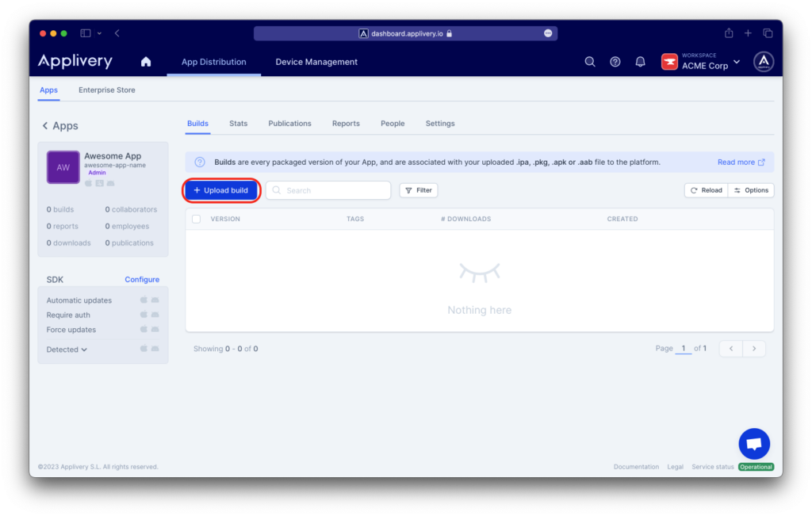Image resolution: width=812 pixels, height=516 pixels.
Task: Open the Enterprise Store tab
Action: click(x=107, y=90)
